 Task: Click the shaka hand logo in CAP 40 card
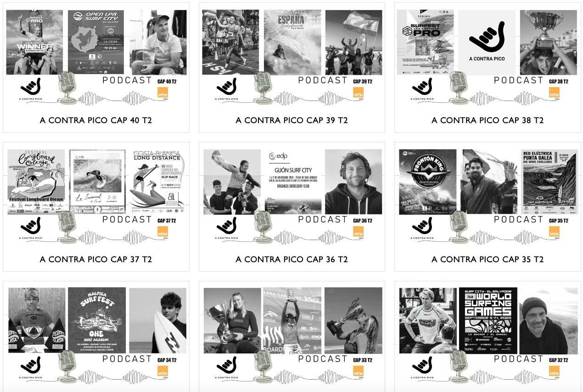pos(31,87)
